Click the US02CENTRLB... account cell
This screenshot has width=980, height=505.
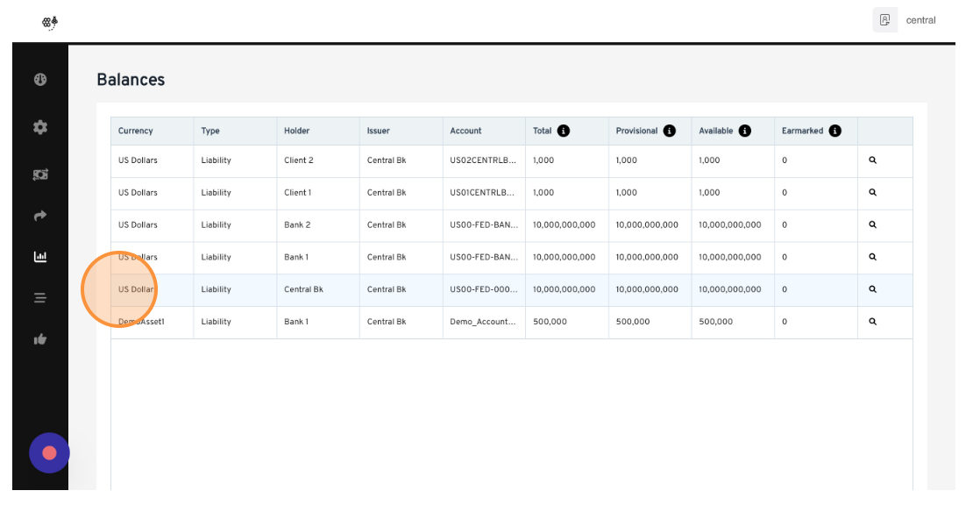484,160
